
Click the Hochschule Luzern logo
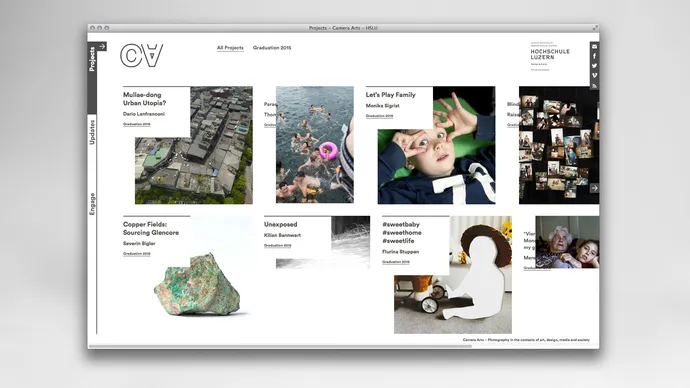[550, 56]
